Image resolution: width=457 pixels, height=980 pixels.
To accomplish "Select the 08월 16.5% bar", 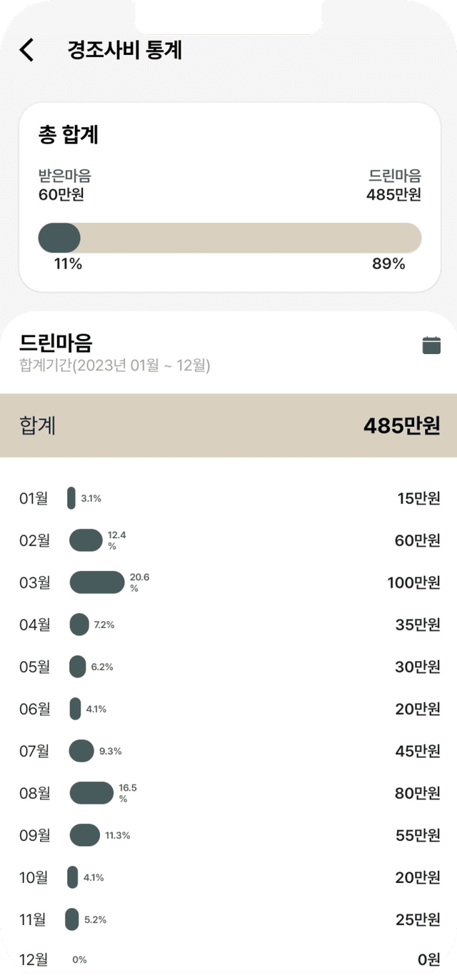I will [x=91, y=793].
